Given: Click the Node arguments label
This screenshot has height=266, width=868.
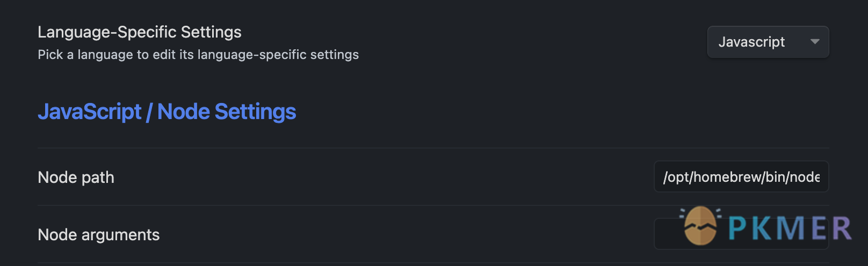Looking at the screenshot, I should [x=98, y=235].
